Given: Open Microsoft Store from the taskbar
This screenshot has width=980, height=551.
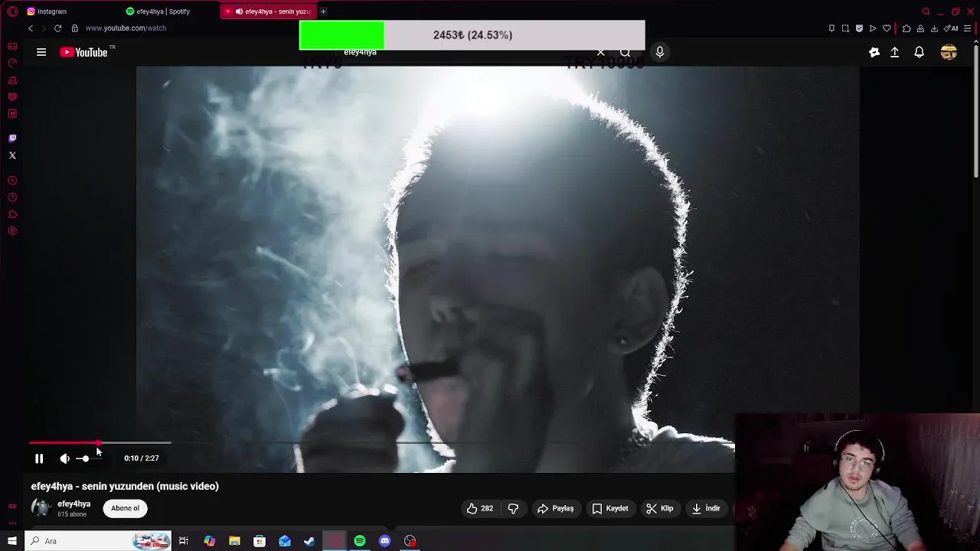Looking at the screenshot, I should coord(260,541).
